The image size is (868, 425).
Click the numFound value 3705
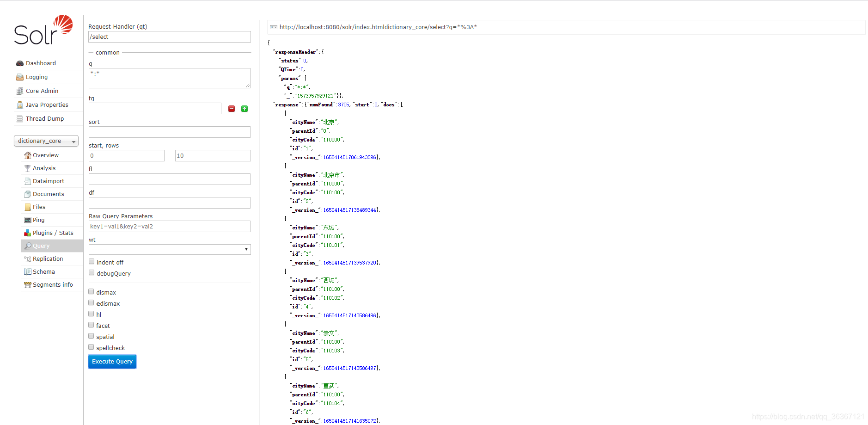[344, 105]
